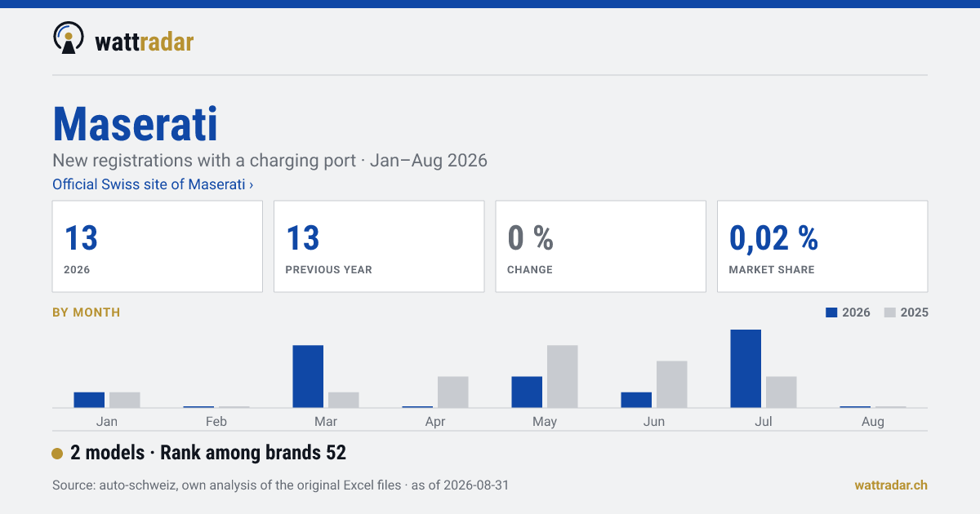Click the Apr month label
The image size is (980, 514).
click(x=435, y=422)
